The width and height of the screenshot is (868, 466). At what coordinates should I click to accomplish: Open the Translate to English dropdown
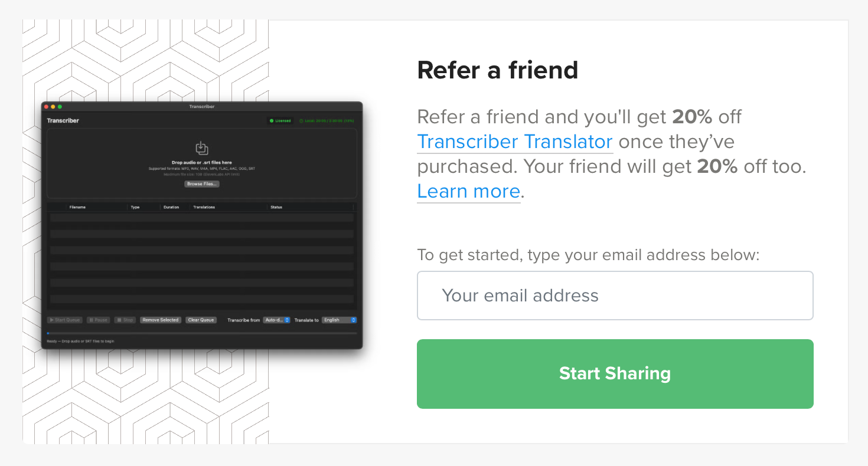(339, 320)
